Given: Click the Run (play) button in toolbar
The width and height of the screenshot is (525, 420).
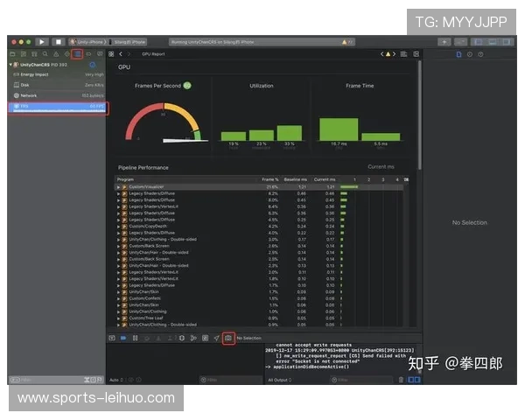Looking at the screenshot, I should pos(41,41).
